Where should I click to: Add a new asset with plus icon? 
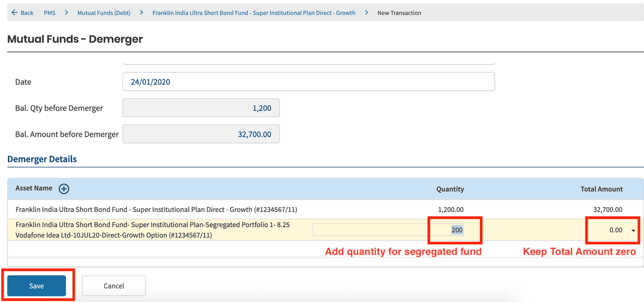click(x=64, y=189)
